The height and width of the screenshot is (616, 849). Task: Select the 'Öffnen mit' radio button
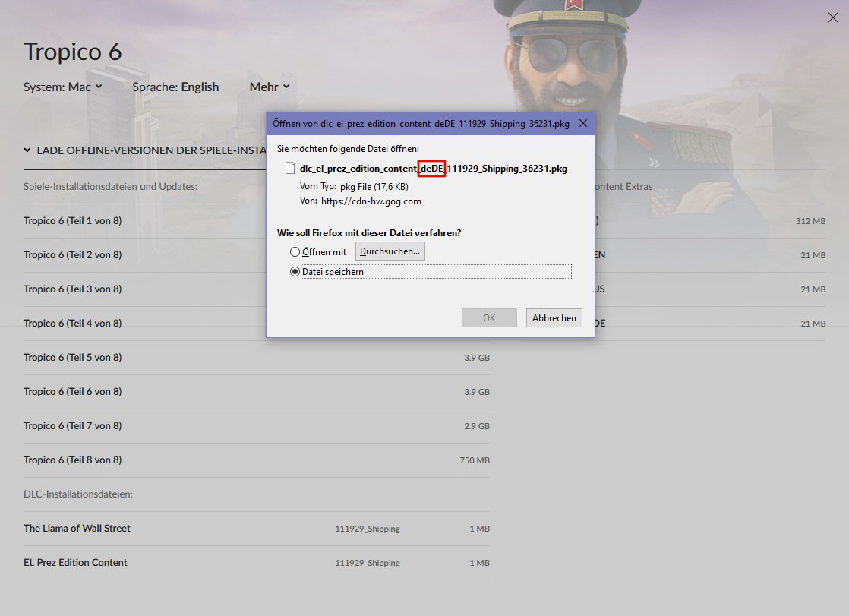295,252
